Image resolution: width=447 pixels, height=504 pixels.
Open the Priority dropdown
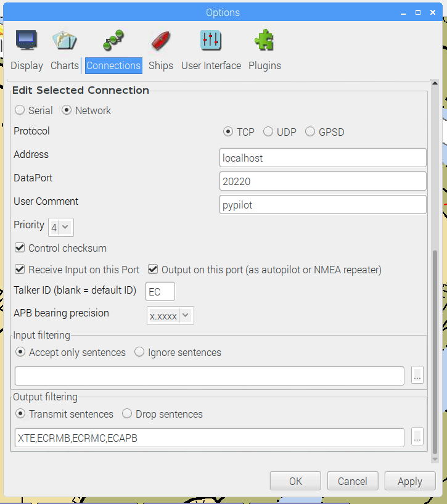click(61, 227)
